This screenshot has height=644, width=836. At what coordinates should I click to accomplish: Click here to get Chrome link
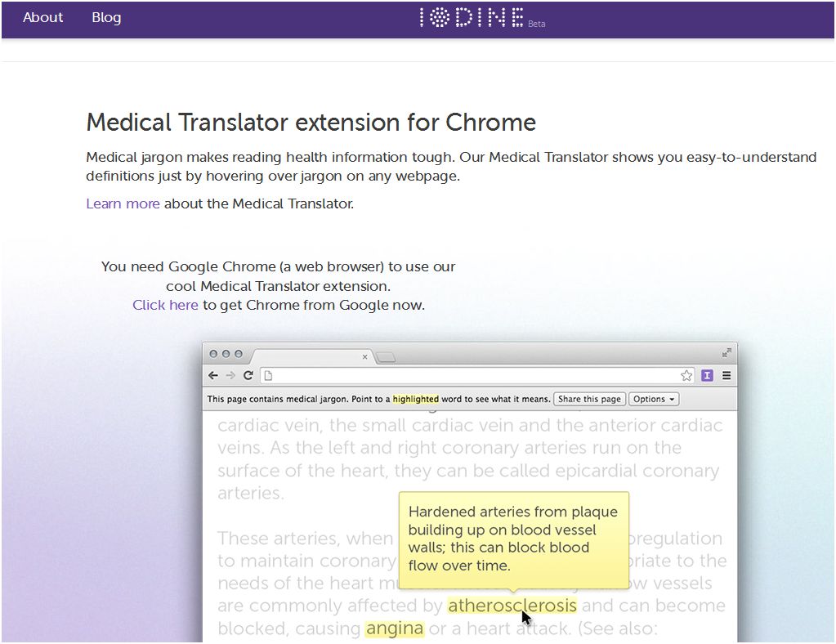pos(165,305)
